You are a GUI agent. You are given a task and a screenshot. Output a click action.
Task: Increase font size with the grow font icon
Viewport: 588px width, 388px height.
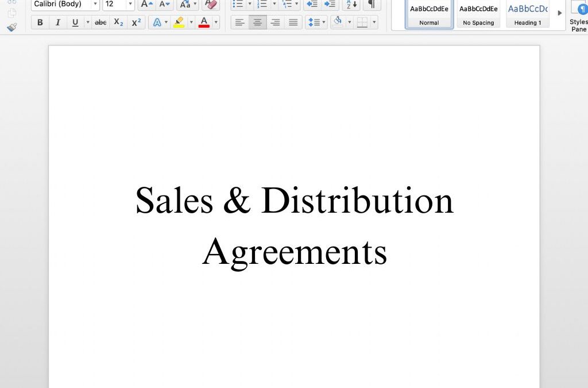146,5
